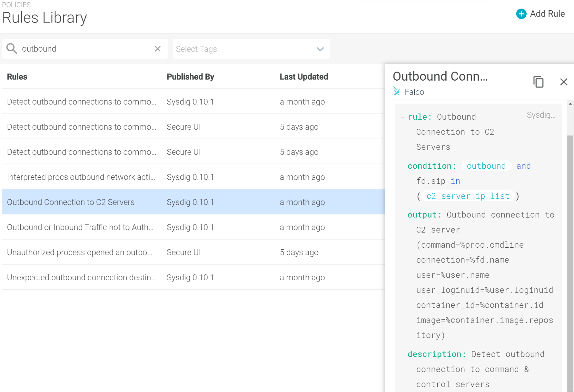This screenshot has height=392, width=574.
Task: Click the Add Rule plus icon
Action: 521,14
